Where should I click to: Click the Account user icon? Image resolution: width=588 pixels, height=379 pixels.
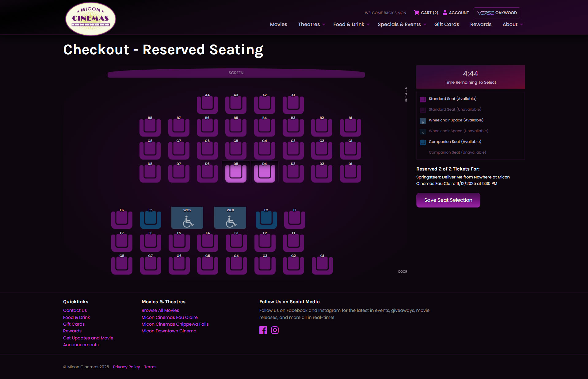(x=445, y=13)
